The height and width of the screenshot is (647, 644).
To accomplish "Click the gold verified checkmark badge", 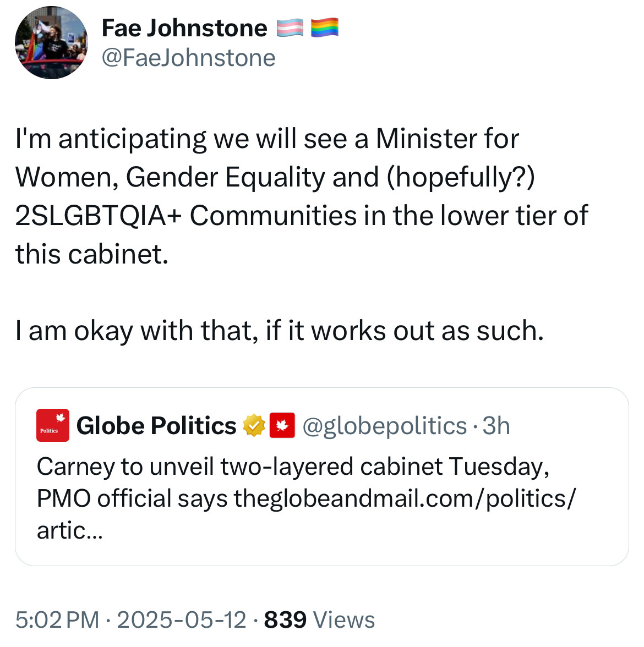I will coord(254,425).
